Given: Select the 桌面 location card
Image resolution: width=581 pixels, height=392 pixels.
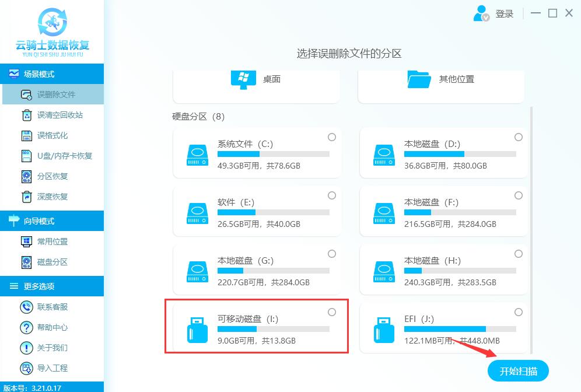Looking at the screenshot, I should coord(257,86).
